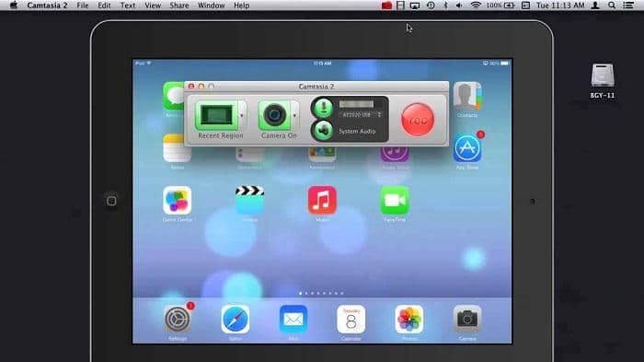Click the Bluetooth icon in menu bar
The height and width of the screenshot is (362, 644).
pyautogui.click(x=445, y=6)
